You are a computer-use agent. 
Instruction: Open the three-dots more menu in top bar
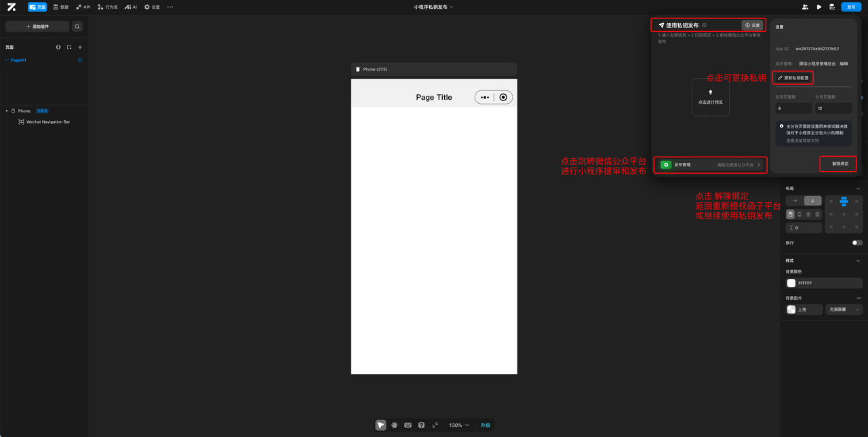click(x=170, y=7)
